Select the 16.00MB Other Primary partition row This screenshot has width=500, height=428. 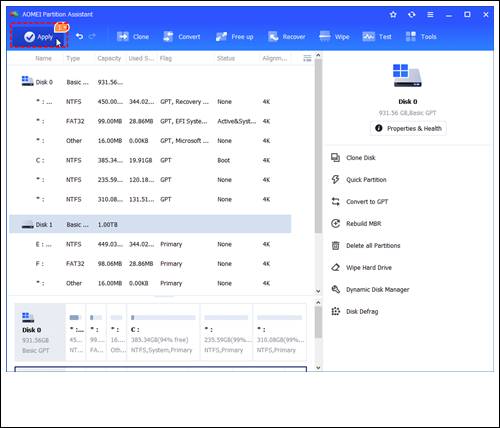pyautogui.click(x=150, y=283)
